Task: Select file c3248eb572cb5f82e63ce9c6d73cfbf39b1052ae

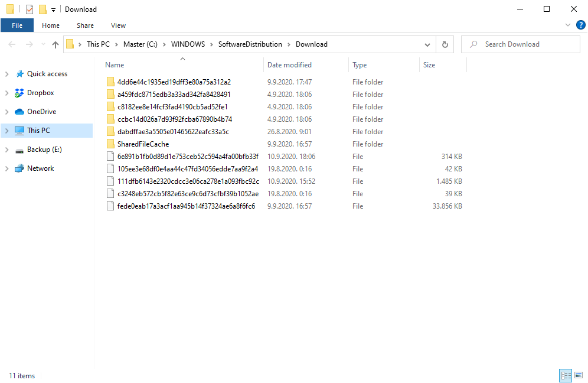Action: 188,193
